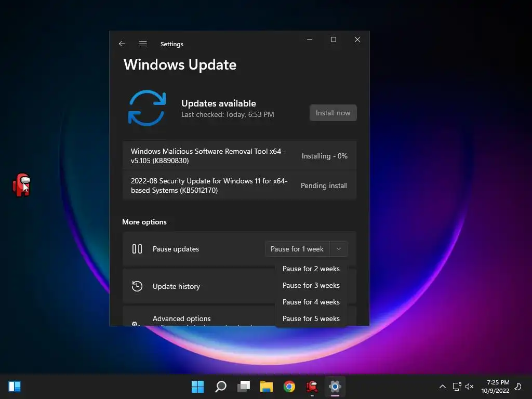Image resolution: width=532 pixels, height=399 pixels.
Task: Close the Settings window
Action: point(357,39)
